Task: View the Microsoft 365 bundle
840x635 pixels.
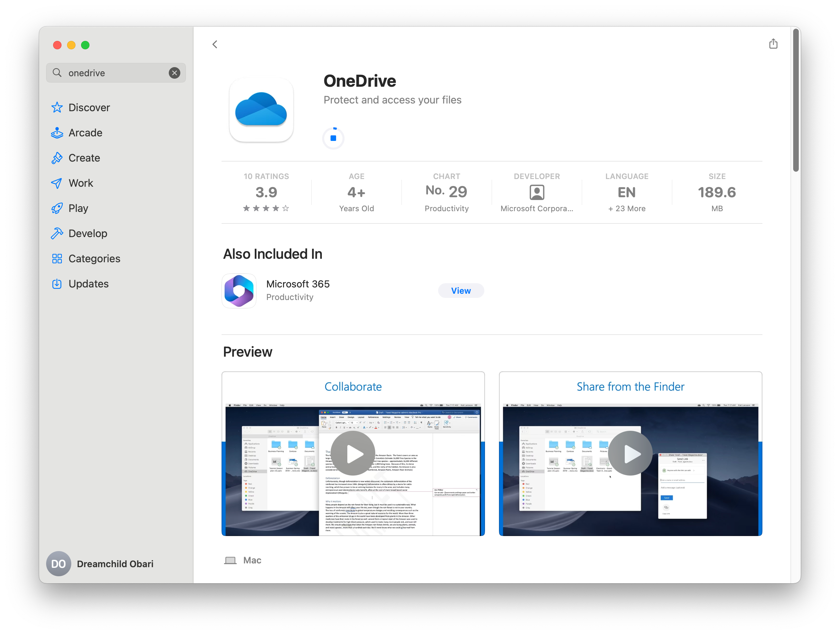Action: click(x=461, y=290)
